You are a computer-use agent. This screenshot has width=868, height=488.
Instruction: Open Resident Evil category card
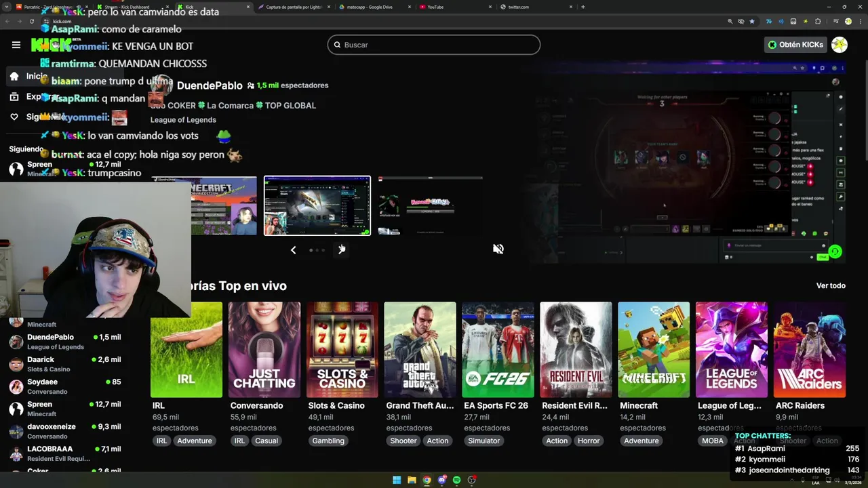click(576, 350)
